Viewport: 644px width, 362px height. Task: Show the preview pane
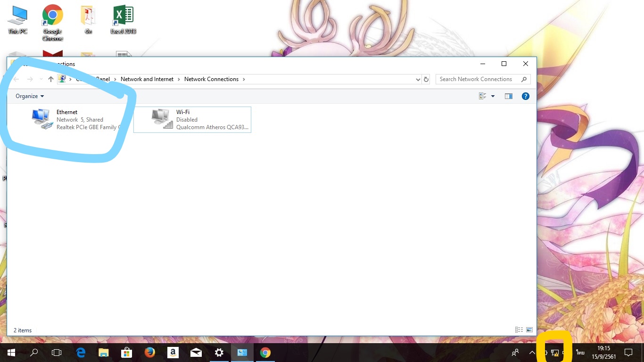tap(508, 96)
